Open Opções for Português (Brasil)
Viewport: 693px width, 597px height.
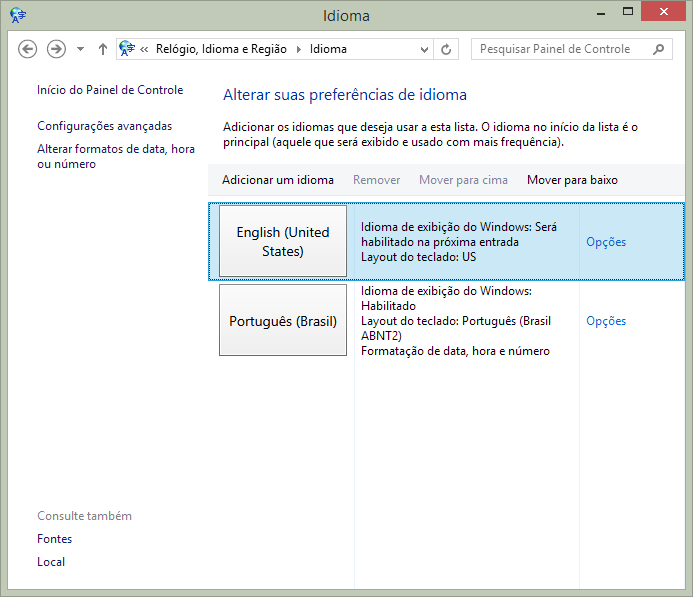pyautogui.click(x=606, y=321)
